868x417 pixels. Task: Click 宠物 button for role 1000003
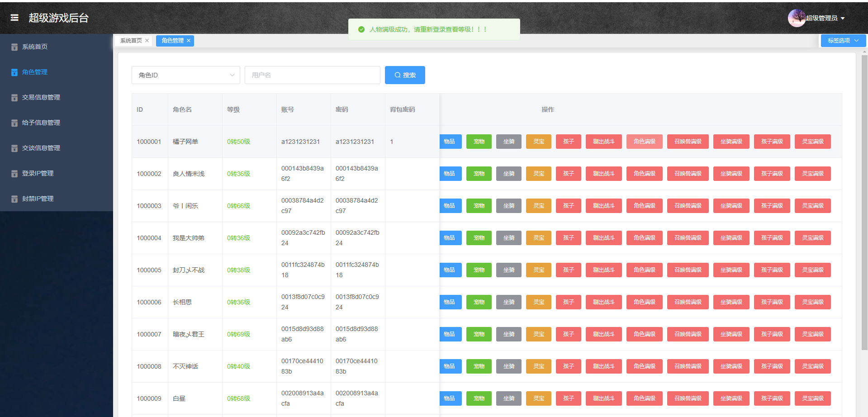[x=479, y=206]
